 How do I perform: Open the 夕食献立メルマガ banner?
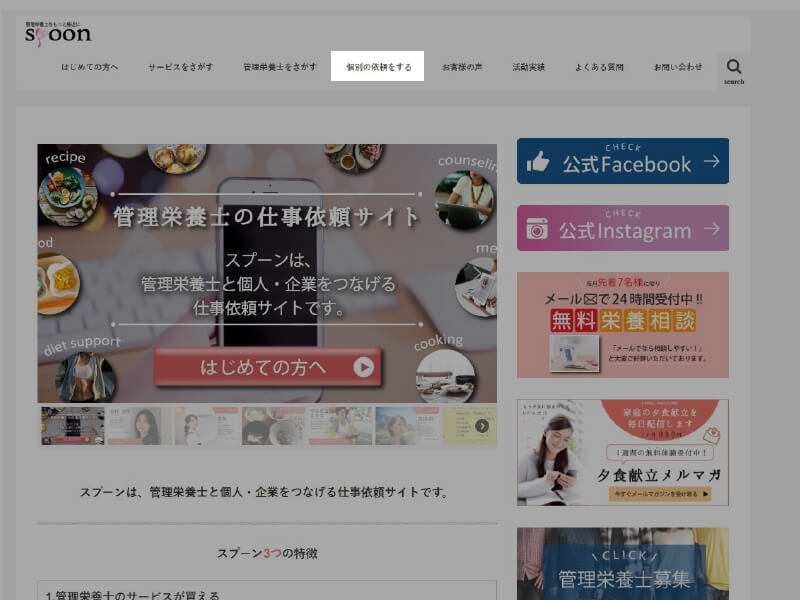coord(623,453)
